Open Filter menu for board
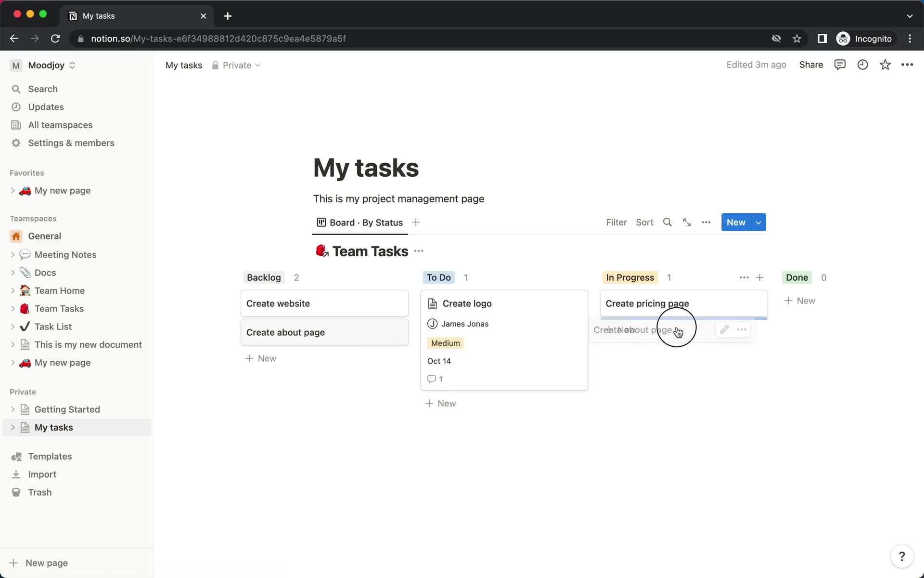The height and width of the screenshot is (578, 924). tap(616, 222)
